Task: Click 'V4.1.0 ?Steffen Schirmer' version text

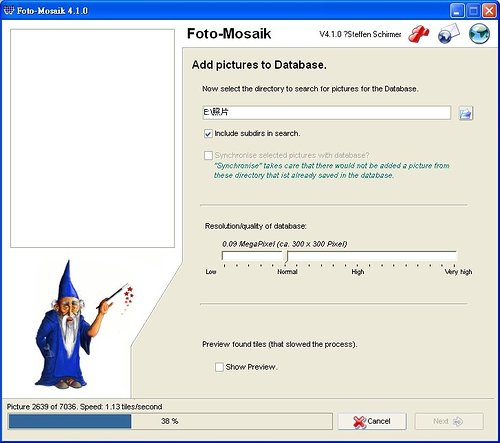Action: tap(360, 34)
